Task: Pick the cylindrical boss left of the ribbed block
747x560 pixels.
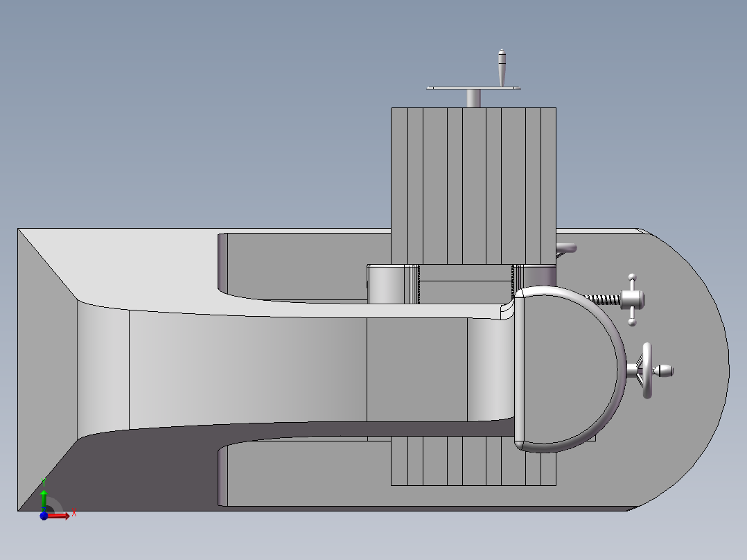Action: click(387, 285)
